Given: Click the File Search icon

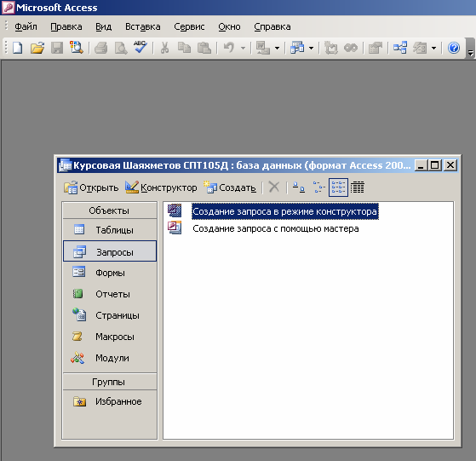Looking at the screenshot, I should pyautogui.click(x=76, y=48).
